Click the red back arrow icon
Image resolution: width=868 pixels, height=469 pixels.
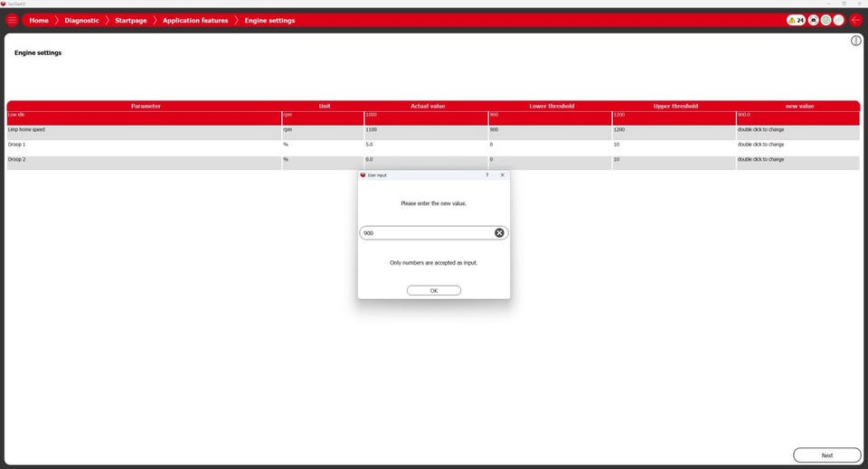click(856, 20)
